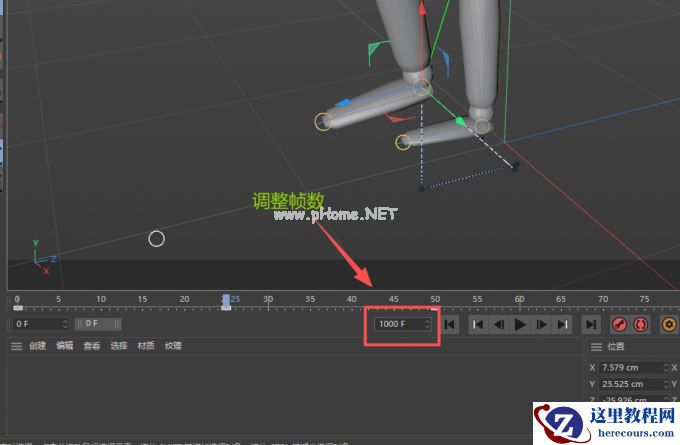The image size is (680, 445).
Task: Grab the green axis arrow near ankle
Action: [461, 122]
